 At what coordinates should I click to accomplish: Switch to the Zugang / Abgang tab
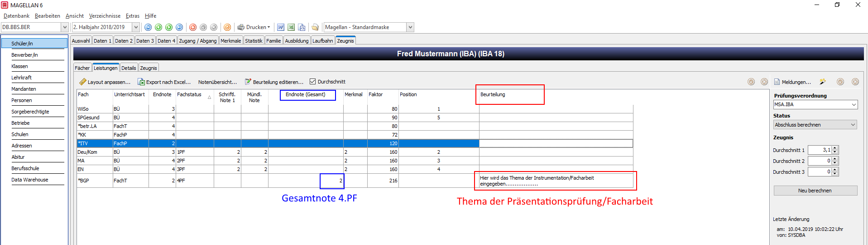tap(198, 41)
